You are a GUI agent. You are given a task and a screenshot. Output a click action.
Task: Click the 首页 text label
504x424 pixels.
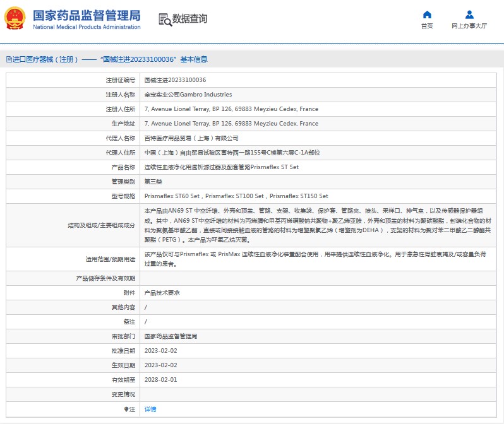427,26
